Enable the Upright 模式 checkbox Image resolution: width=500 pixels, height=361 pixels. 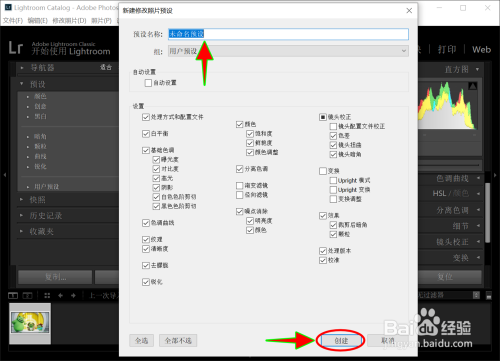tap(333, 180)
